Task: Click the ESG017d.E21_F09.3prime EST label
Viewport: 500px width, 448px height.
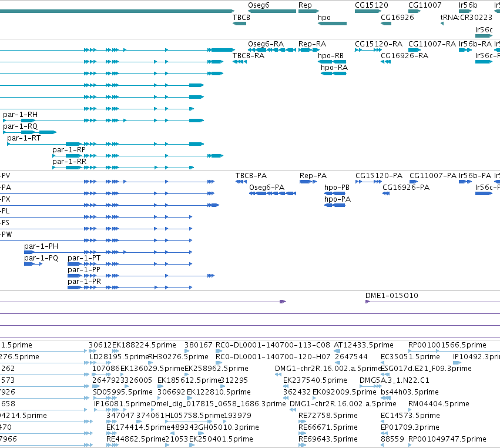Action: coord(426,369)
